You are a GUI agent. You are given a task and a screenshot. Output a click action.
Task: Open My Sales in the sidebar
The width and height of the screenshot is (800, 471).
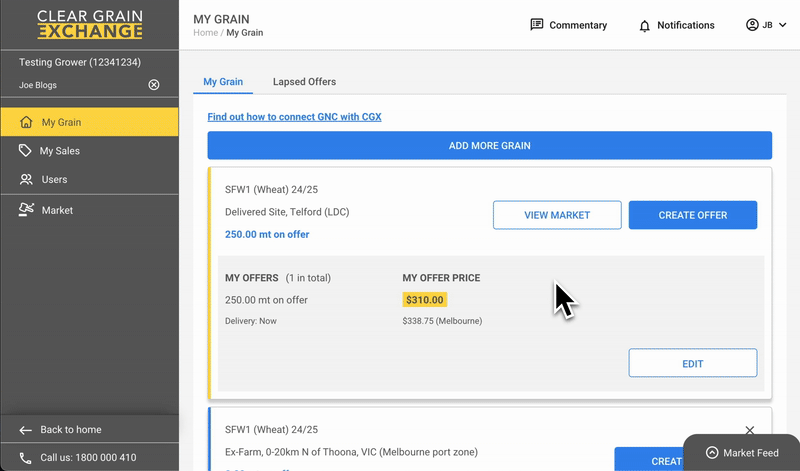[90, 151]
